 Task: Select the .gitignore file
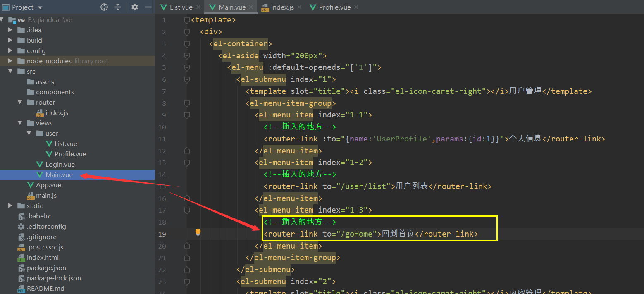click(x=37, y=237)
